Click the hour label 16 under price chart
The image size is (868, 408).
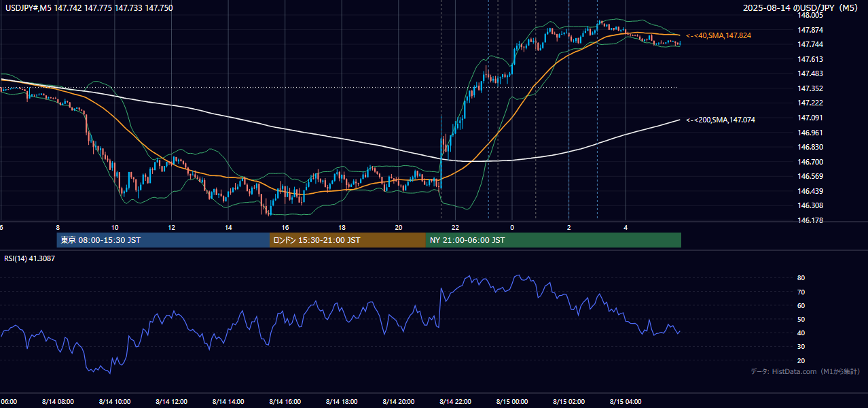tap(285, 227)
